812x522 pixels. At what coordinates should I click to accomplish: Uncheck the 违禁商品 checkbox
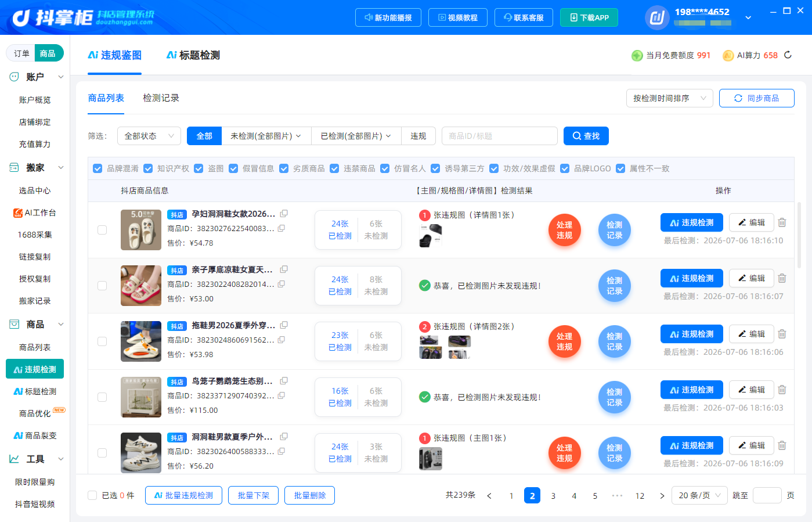point(334,168)
